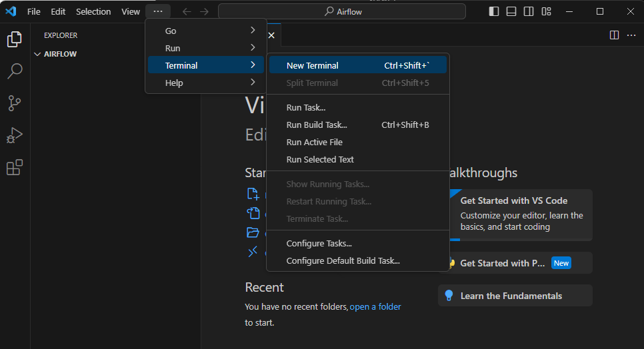
Task: Click the open a folder link
Action: [x=375, y=307]
